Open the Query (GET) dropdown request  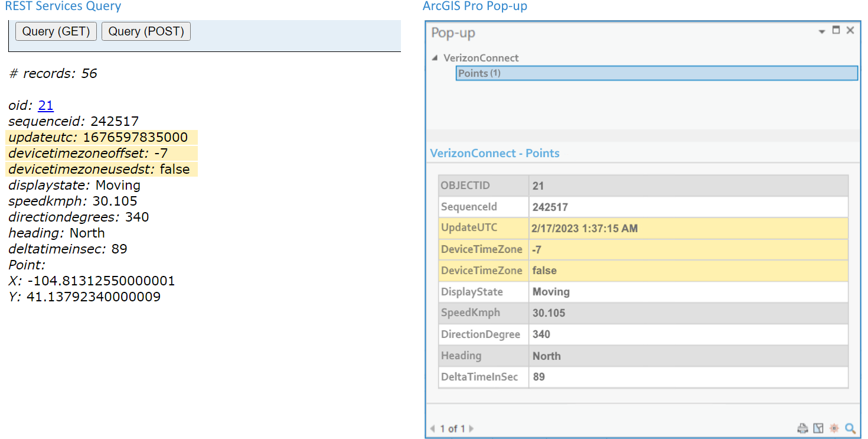56,31
